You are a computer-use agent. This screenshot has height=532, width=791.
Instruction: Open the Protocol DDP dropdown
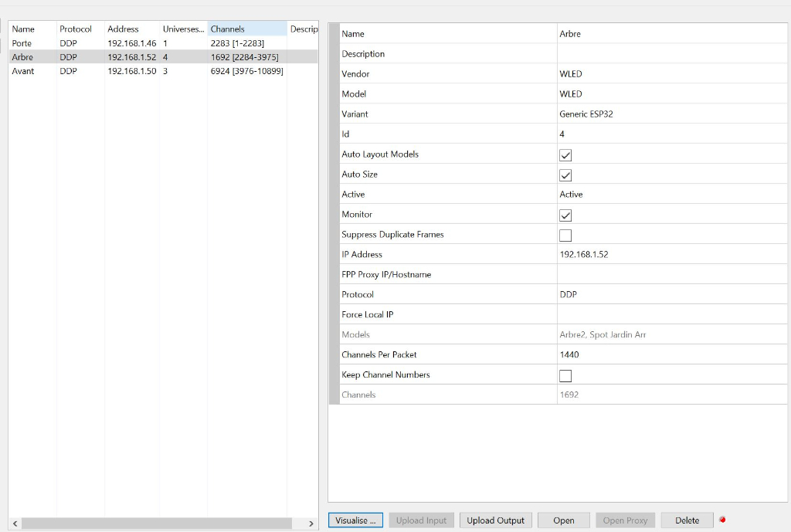(x=670, y=295)
